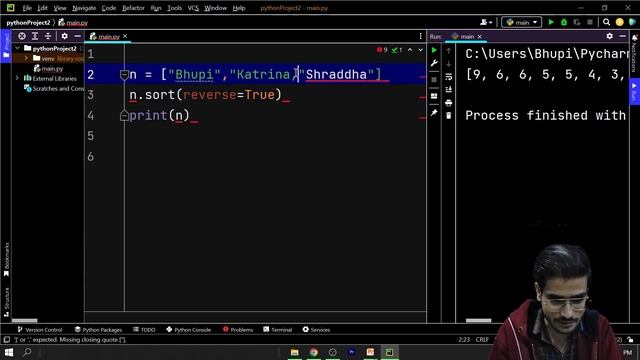Open the Navigate menu

(84, 8)
